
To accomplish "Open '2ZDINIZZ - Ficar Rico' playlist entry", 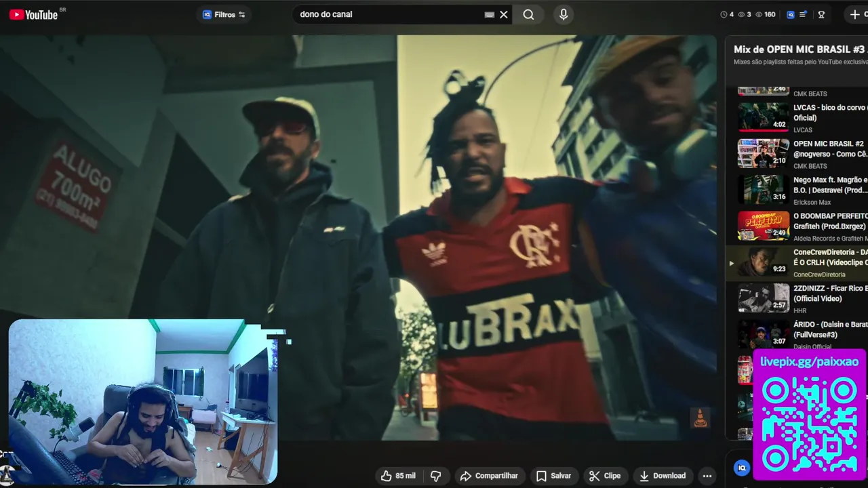I will (830, 293).
